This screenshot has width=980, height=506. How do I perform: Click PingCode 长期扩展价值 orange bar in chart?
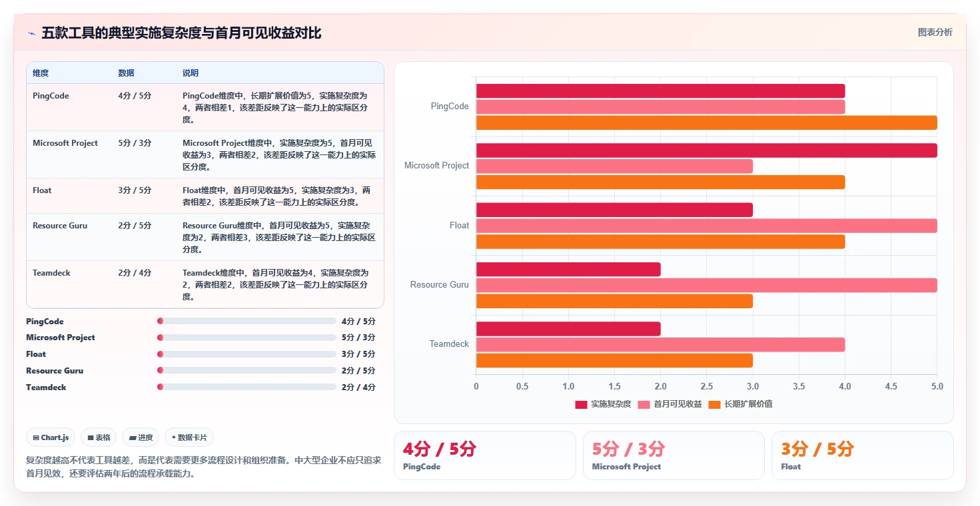706,123
